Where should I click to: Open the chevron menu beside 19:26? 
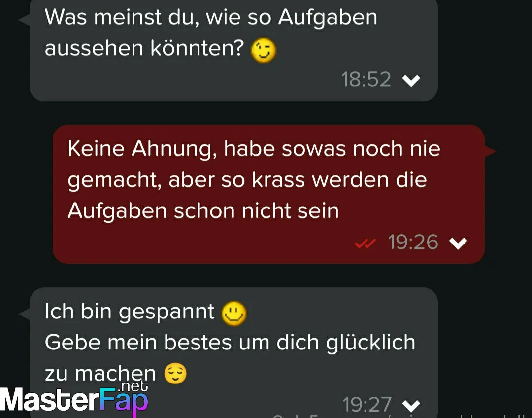[458, 243]
